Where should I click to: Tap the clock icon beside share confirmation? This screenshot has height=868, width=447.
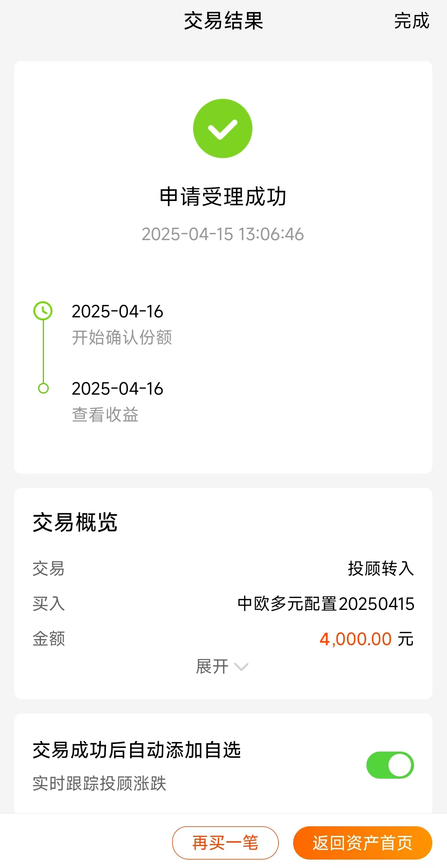click(x=43, y=311)
